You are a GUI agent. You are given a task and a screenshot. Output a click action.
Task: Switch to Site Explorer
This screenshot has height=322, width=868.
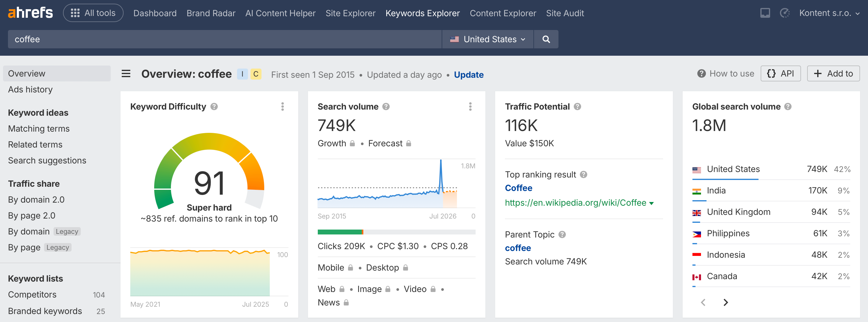click(x=350, y=13)
